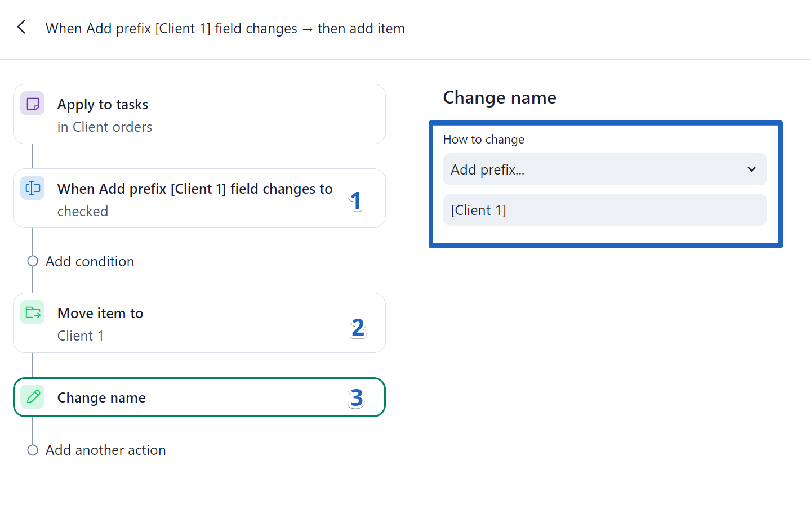
Task: Click the chevron arrow in Add prefix dropdown
Action: 751,169
